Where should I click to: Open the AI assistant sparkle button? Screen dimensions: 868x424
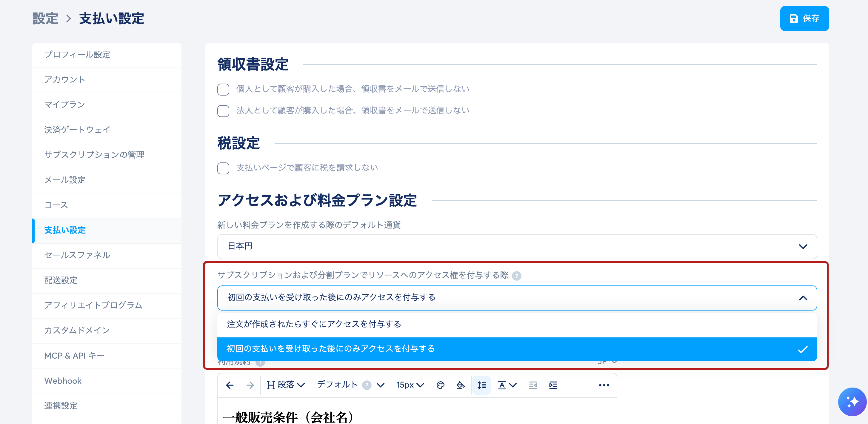852,401
